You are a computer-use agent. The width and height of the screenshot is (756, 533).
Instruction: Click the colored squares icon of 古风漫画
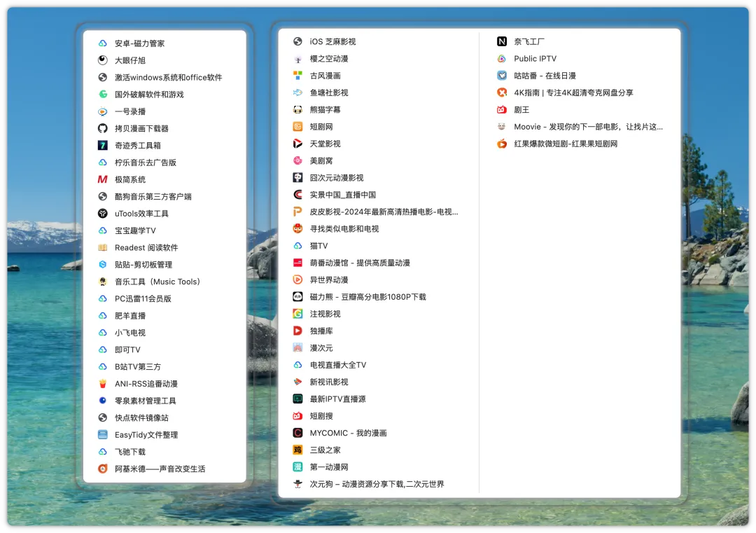298,76
